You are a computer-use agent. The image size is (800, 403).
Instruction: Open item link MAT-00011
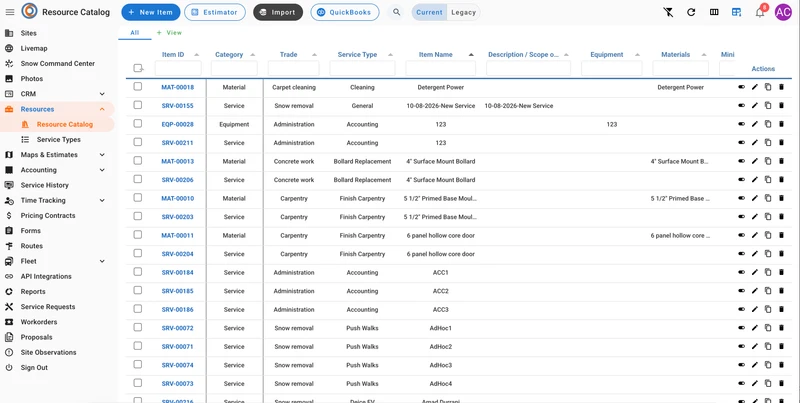click(x=178, y=236)
